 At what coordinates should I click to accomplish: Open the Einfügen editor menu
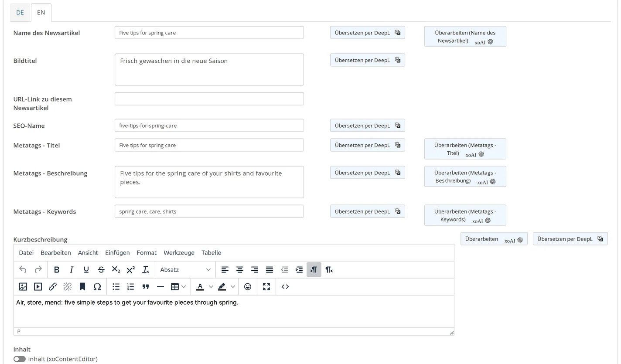tap(117, 253)
